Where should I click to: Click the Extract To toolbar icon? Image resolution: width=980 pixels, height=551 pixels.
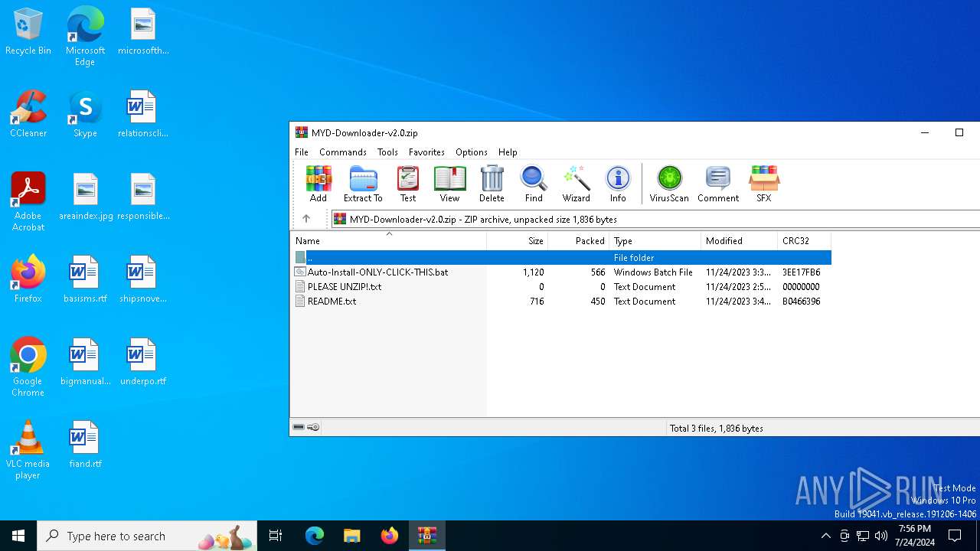363,184
